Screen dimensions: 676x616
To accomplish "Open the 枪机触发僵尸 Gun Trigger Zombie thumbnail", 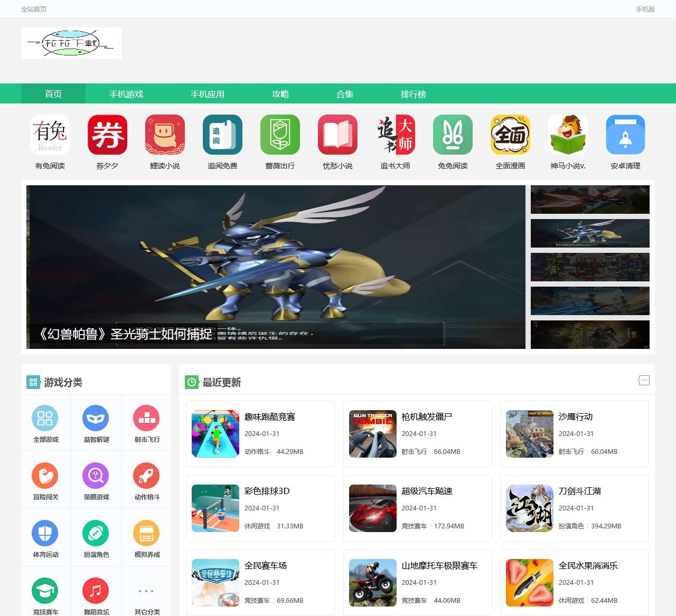I will [373, 434].
